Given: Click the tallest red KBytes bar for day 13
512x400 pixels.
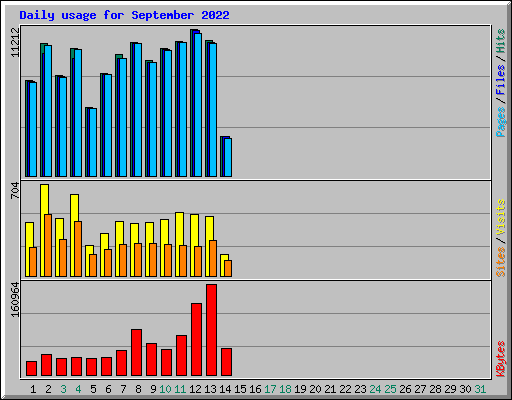Looking at the screenshot, I should tap(211, 330).
